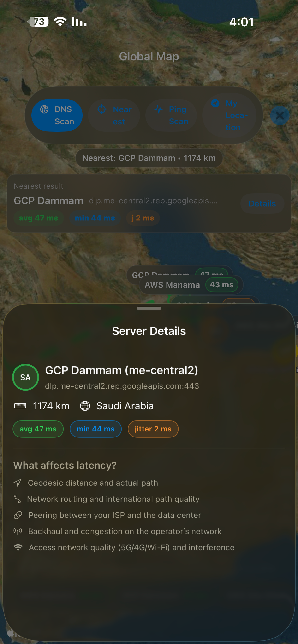Run a Ping Scan
The width and height of the screenshot is (298, 644).
(171, 115)
